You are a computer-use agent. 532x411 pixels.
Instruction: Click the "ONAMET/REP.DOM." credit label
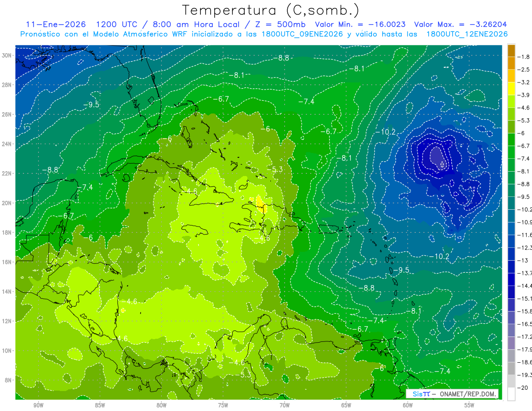point(468,394)
